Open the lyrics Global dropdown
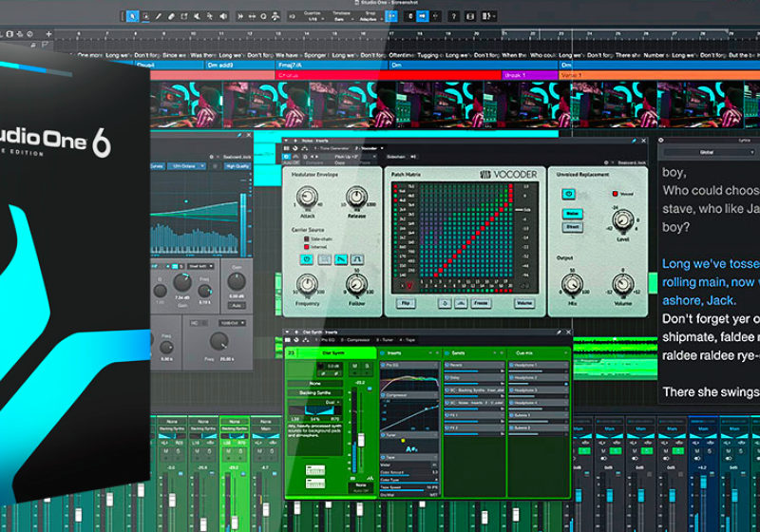 (709, 152)
